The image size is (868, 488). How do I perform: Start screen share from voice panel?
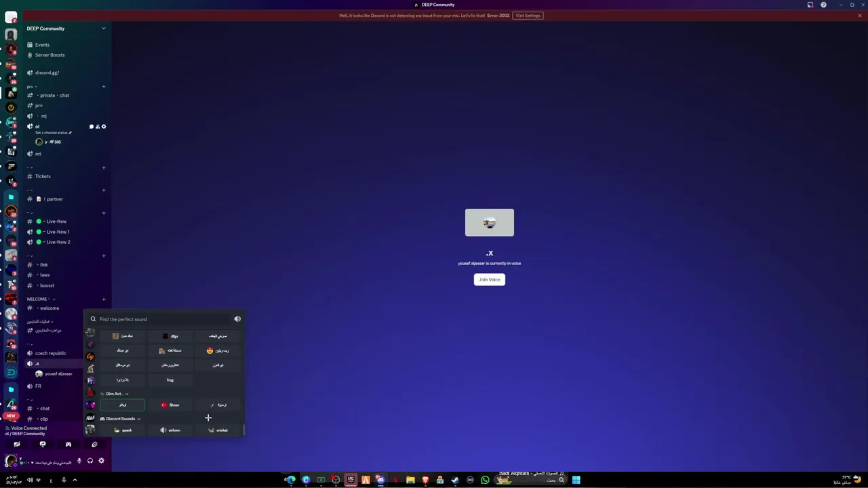coord(43,445)
